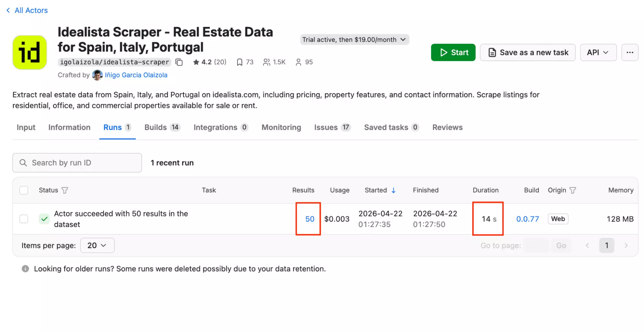Click the copy actor name icon
The image size is (644, 331).
point(179,62)
